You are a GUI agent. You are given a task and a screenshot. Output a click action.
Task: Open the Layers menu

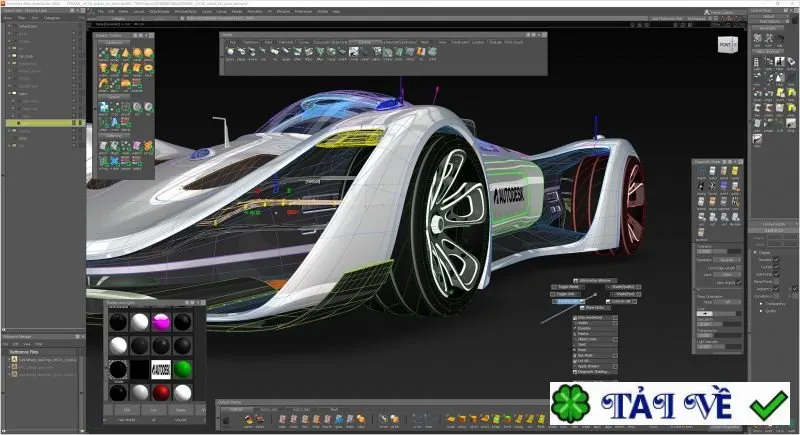pos(207,11)
